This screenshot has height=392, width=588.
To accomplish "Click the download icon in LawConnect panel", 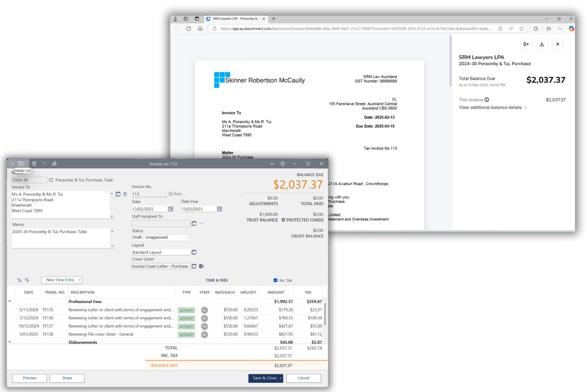I will tap(542, 44).
